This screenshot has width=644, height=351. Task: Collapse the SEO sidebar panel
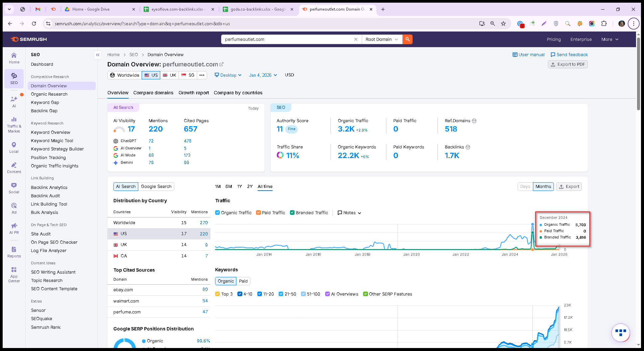[98, 55]
